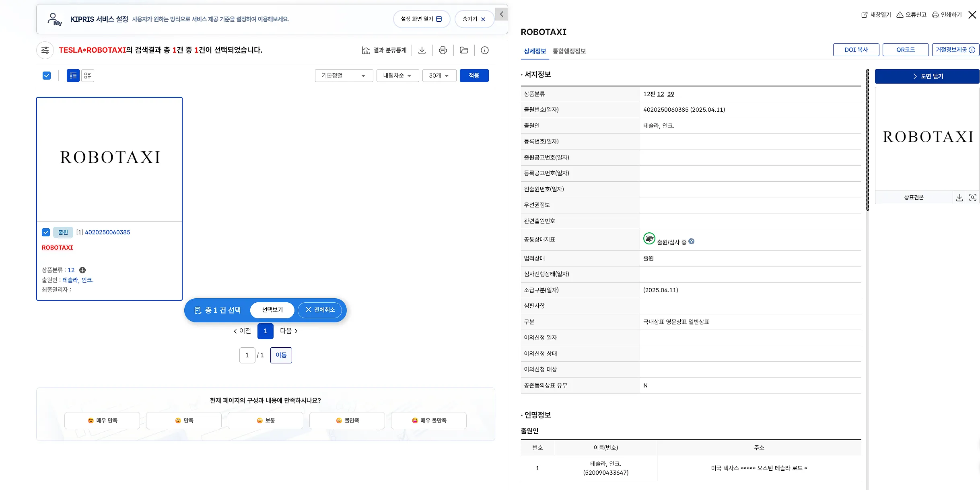Click 선택보기 in selection bar
Screen dimensions: 980x490
pyautogui.click(x=272, y=310)
